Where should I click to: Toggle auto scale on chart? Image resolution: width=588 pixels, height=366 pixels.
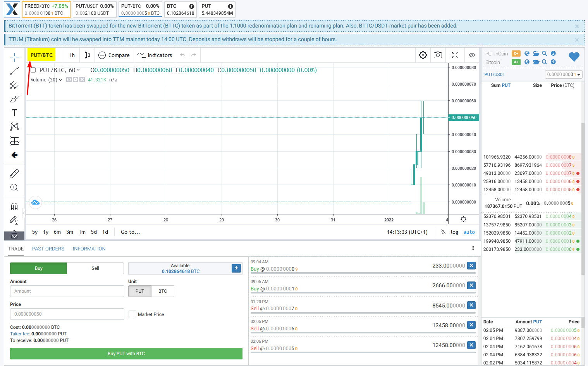pyautogui.click(x=469, y=232)
